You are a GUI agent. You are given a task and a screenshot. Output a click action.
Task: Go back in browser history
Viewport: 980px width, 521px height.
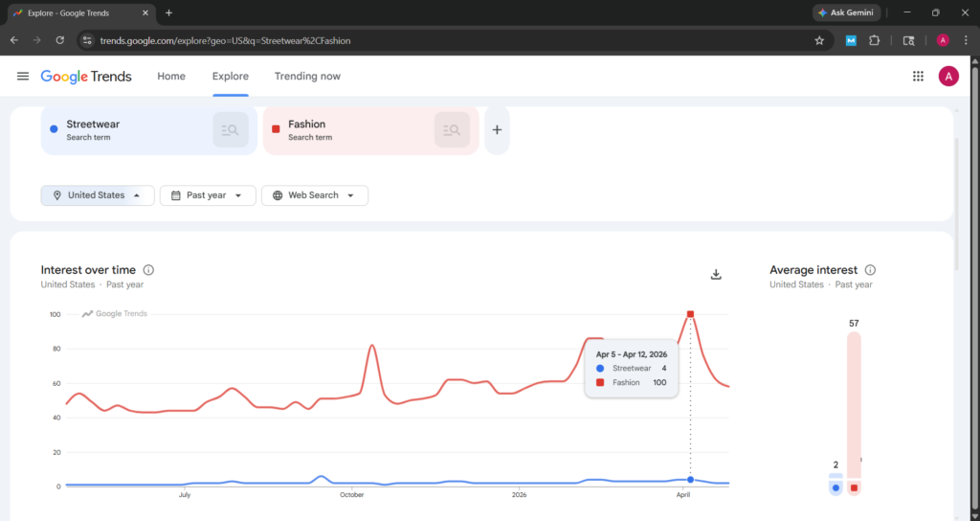[x=14, y=40]
